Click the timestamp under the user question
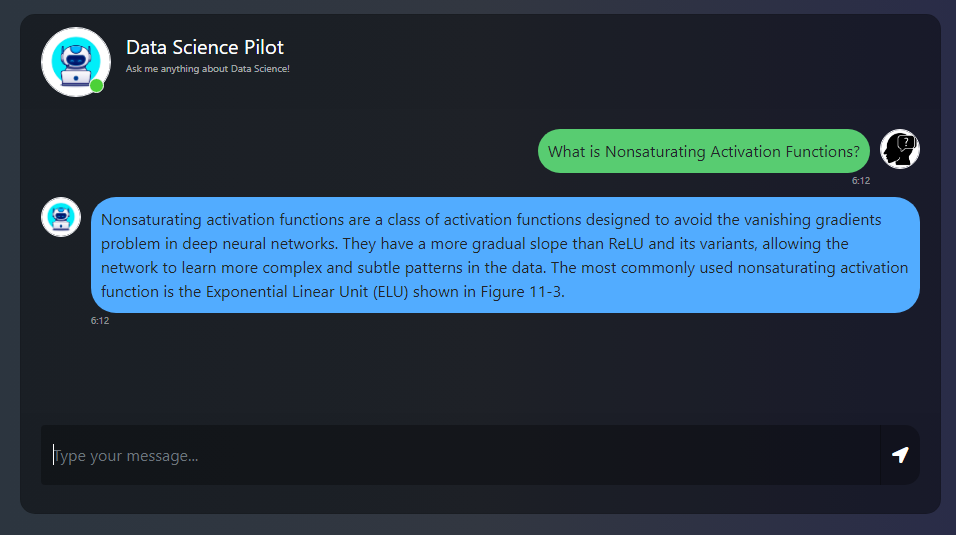The image size is (956, 535). tap(860, 181)
